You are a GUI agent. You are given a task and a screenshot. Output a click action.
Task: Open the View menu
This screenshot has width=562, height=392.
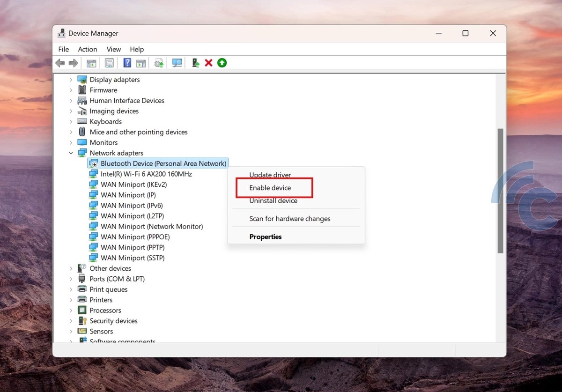(x=113, y=49)
